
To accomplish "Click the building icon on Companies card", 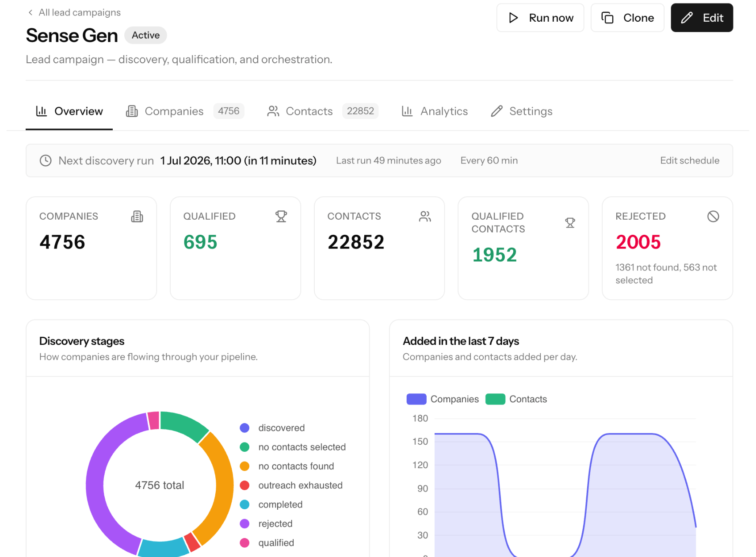I will [x=137, y=216].
